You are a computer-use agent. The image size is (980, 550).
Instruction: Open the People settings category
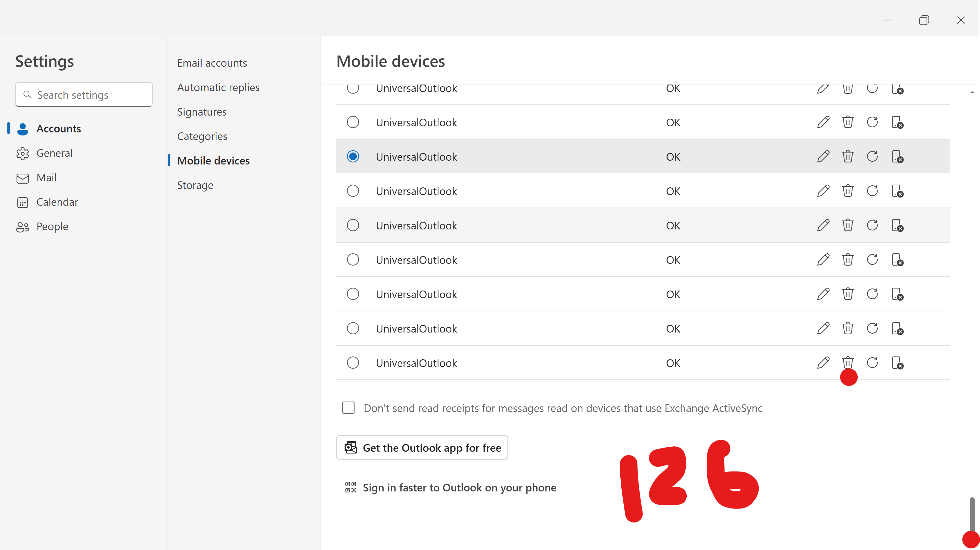point(52,227)
